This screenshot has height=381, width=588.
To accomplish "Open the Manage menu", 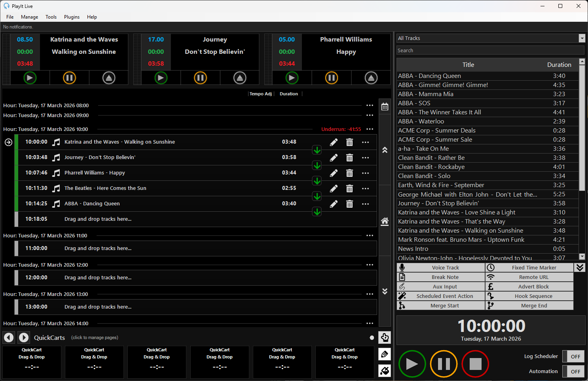I will (x=30, y=17).
